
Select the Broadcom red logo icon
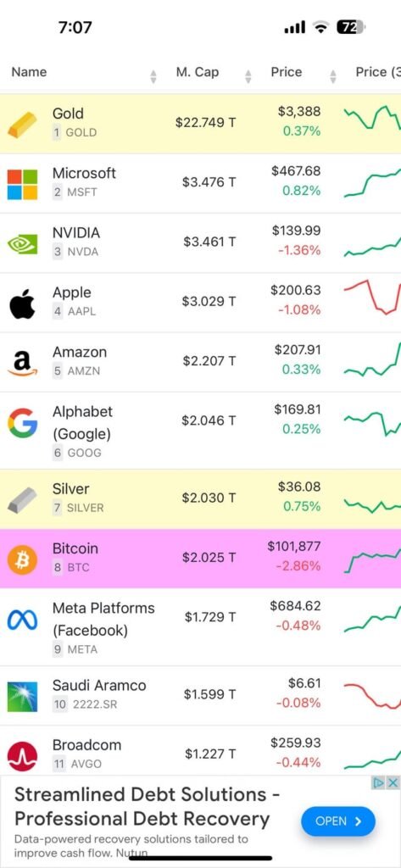pyautogui.click(x=22, y=756)
